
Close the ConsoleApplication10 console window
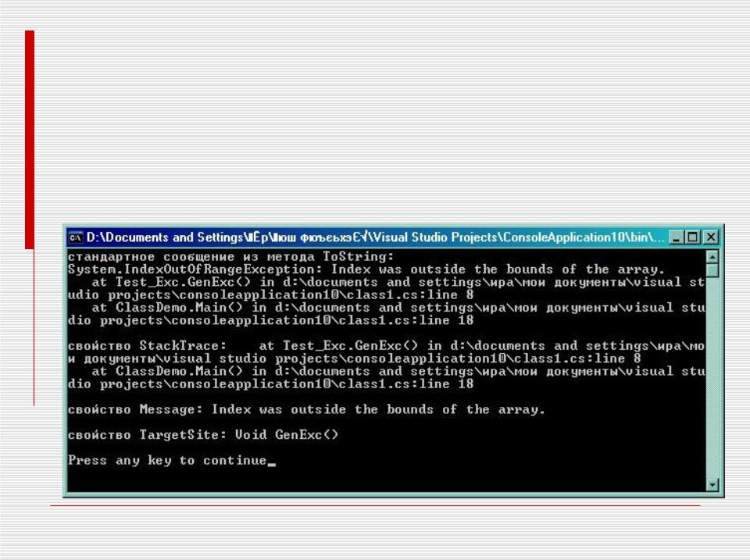(711, 237)
